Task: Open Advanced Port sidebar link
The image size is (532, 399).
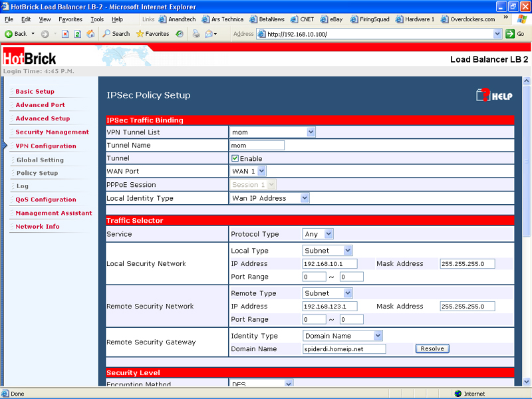Action: [x=41, y=105]
